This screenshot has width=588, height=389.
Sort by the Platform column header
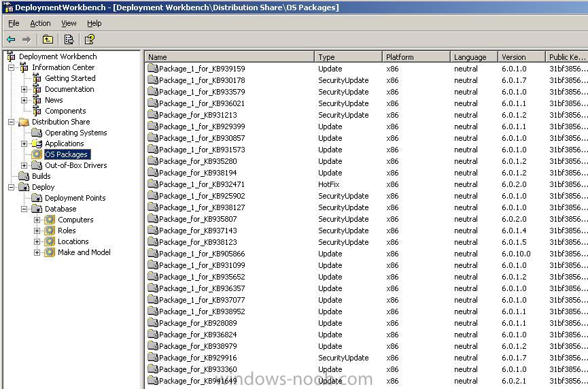(x=416, y=57)
